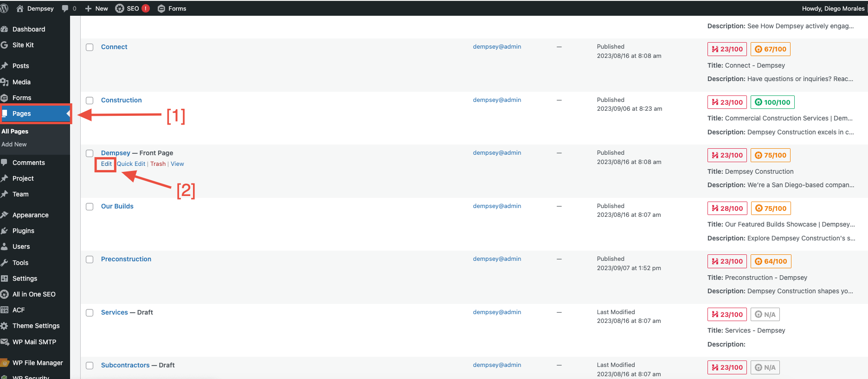Click the Project pin icon
Viewport: 868px width, 379px height.
tap(5, 178)
